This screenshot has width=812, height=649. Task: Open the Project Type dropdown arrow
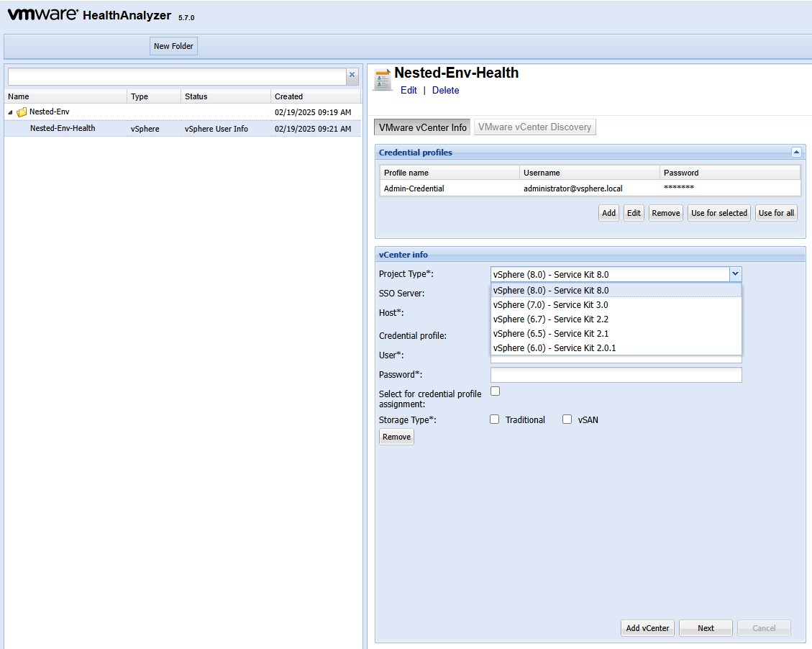[735, 274]
